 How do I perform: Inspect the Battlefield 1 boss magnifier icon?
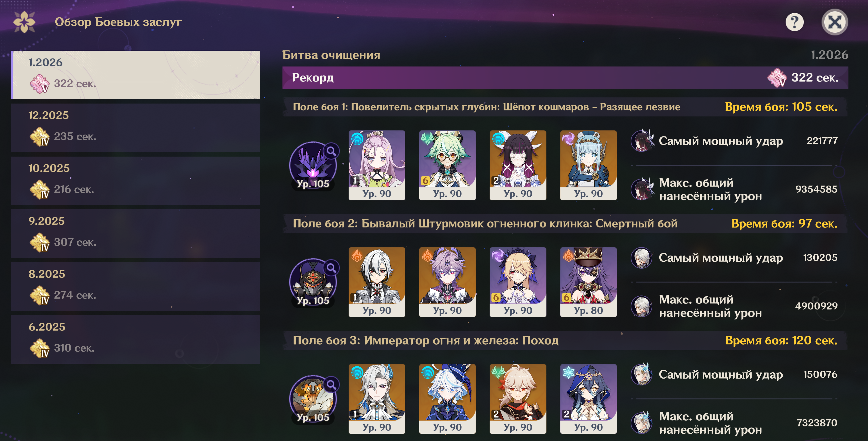tap(331, 151)
